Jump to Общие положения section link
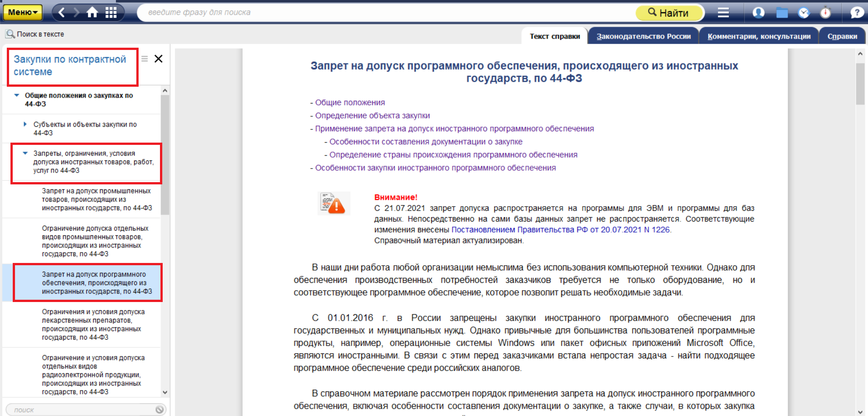This screenshot has width=868, height=416. click(x=350, y=103)
